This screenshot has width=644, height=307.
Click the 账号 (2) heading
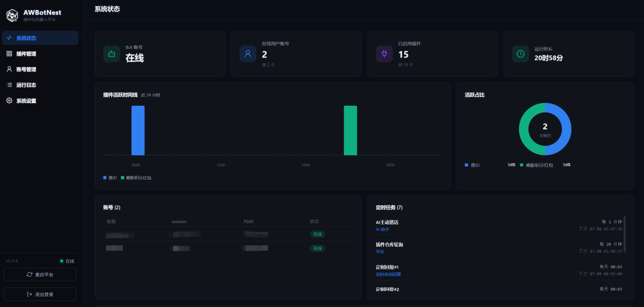point(112,207)
